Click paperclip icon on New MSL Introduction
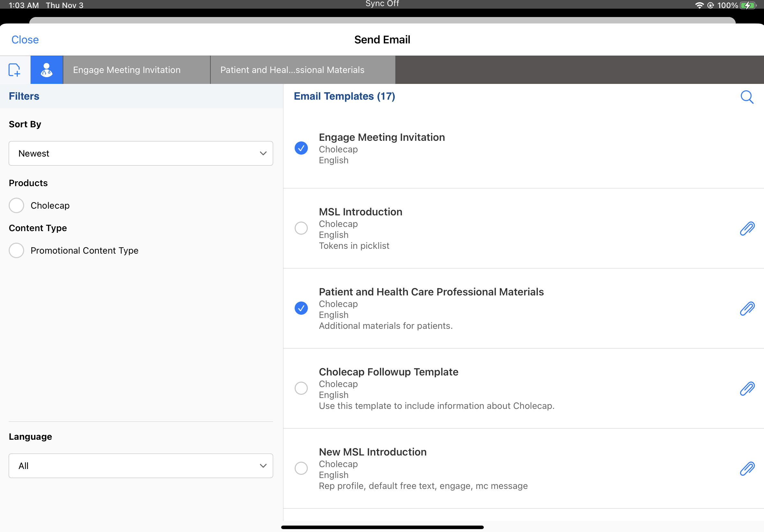The width and height of the screenshot is (764, 532). [747, 468]
